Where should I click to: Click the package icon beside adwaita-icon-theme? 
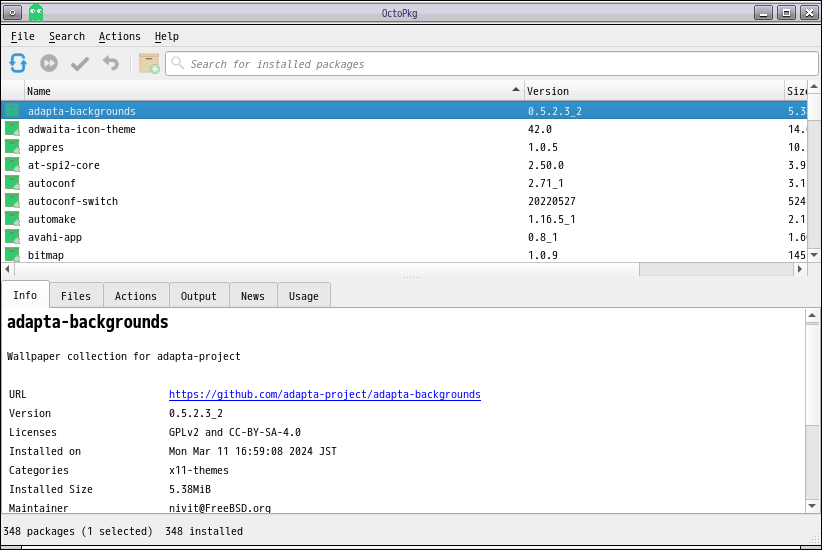click(x=13, y=129)
